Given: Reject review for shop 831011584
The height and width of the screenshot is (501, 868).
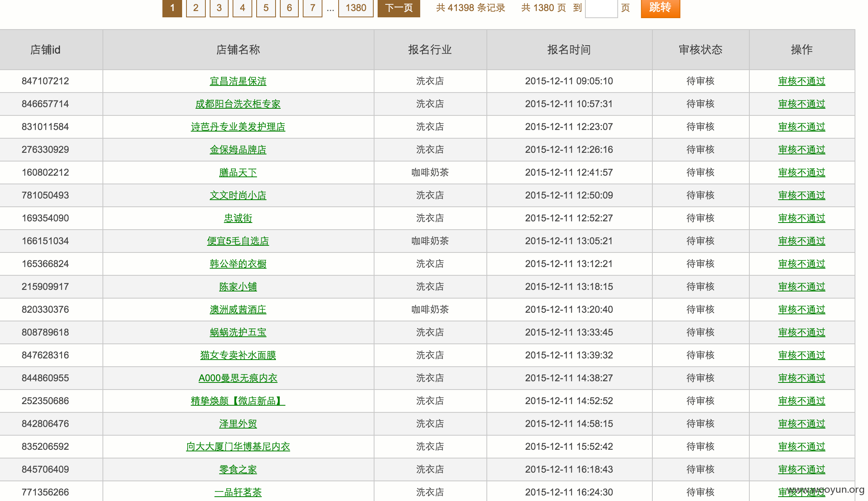Looking at the screenshot, I should (x=802, y=127).
